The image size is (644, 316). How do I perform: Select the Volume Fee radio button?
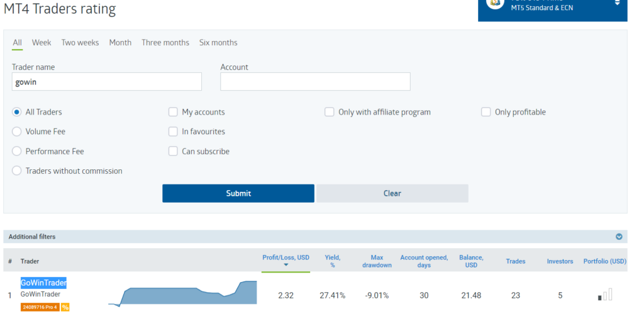(x=17, y=132)
